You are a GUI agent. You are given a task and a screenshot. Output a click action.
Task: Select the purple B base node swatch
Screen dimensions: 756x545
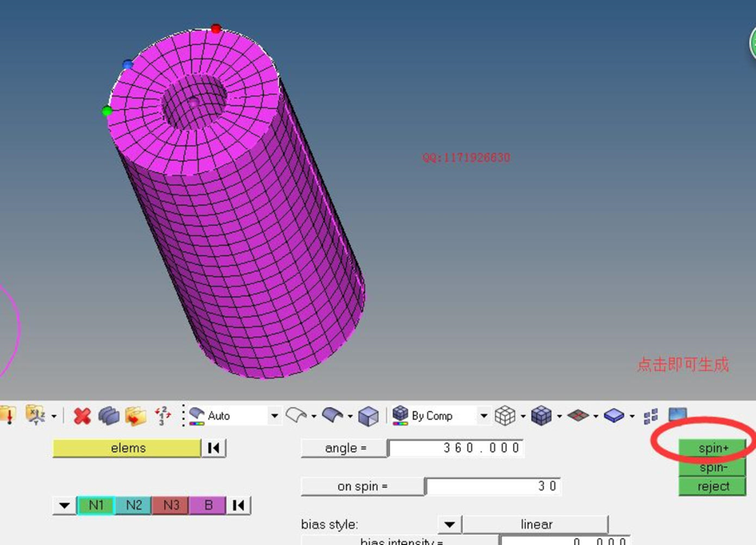[x=208, y=505]
